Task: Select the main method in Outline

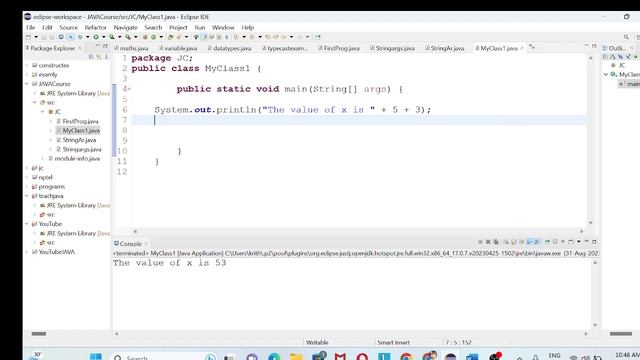Action: click(629, 84)
